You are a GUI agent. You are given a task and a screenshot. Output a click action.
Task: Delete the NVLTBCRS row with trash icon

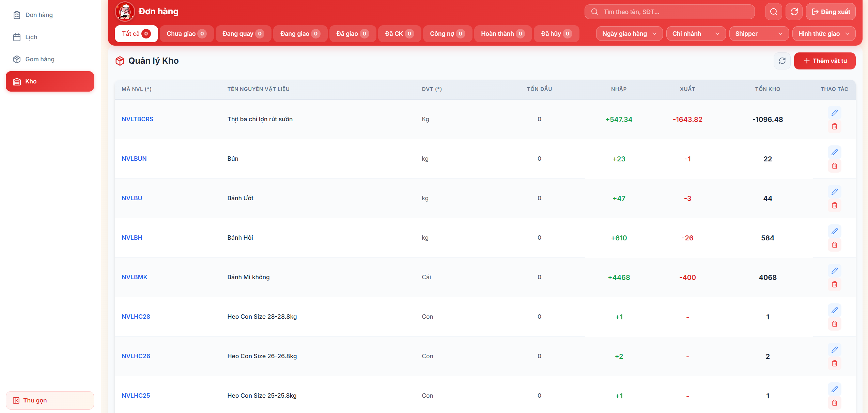pos(834,126)
